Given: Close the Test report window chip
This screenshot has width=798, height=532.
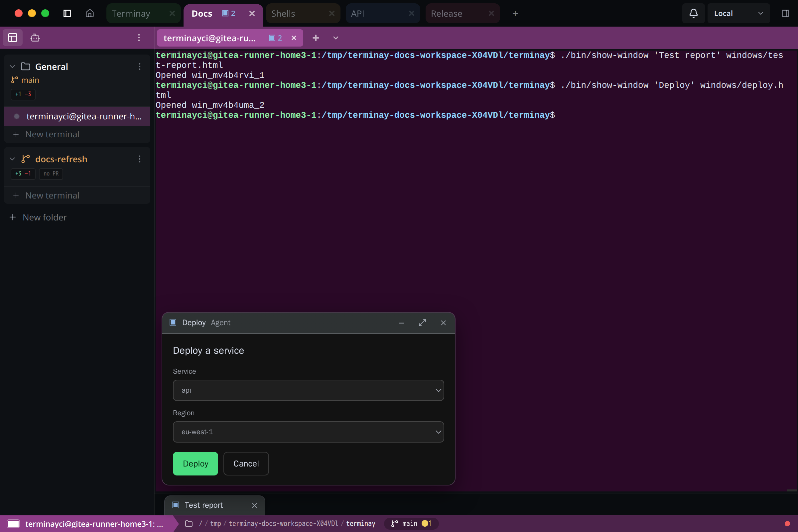Looking at the screenshot, I should [254, 505].
